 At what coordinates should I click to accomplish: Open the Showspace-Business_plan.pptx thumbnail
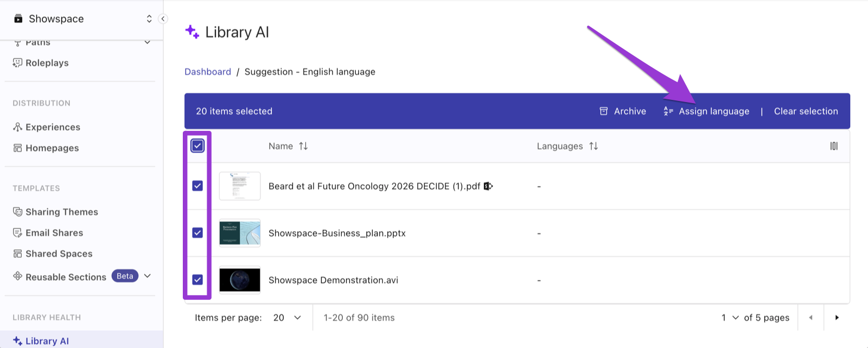[x=240, y=233]
